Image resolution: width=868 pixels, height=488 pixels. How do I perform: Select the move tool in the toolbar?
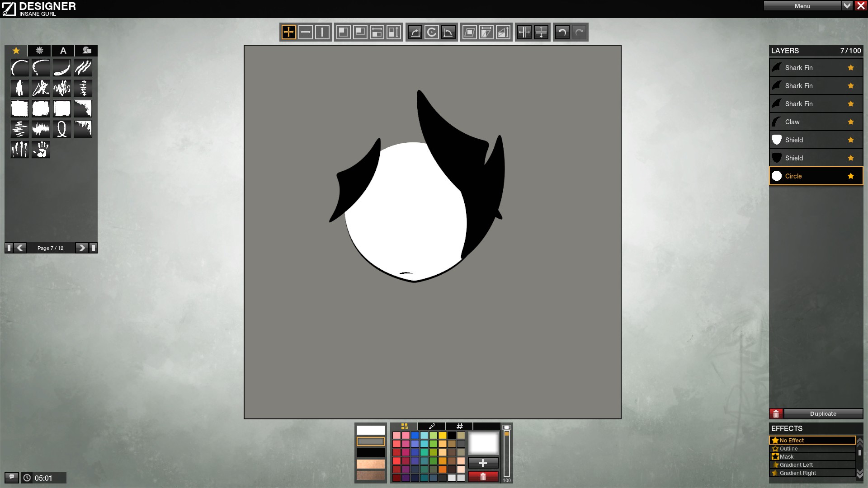[288, 32]
